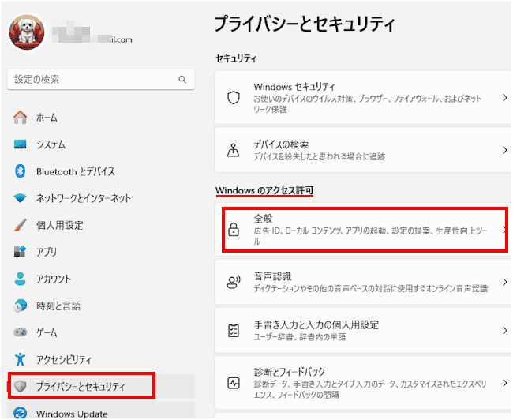The width and height of the screenshot is (513, 420).
Task: Click the 時刻と言語 globe clock icon
Action: tap(20, 306)
